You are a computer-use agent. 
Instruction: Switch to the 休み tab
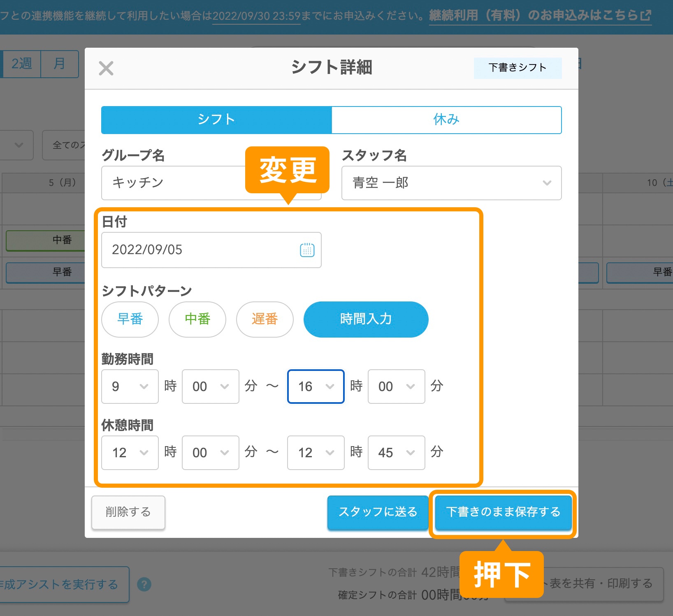(446, 120)
